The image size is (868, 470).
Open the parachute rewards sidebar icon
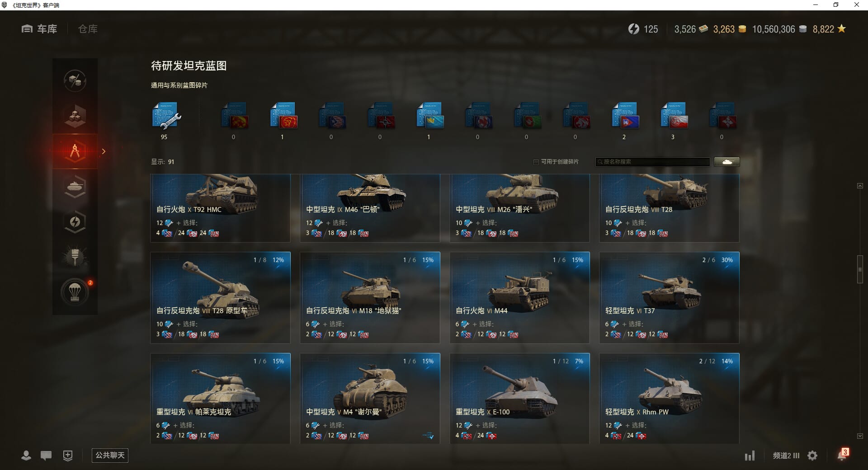point(75,292)
